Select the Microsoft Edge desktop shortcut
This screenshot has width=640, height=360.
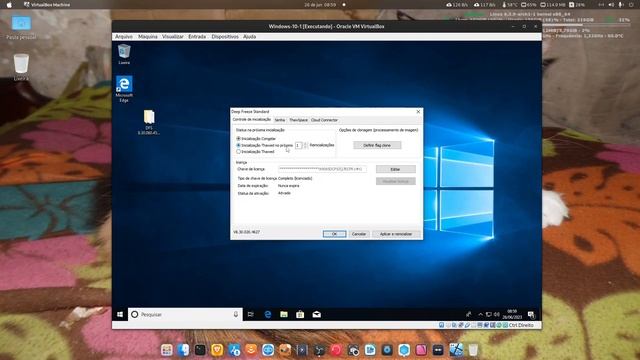pos(124,89)
